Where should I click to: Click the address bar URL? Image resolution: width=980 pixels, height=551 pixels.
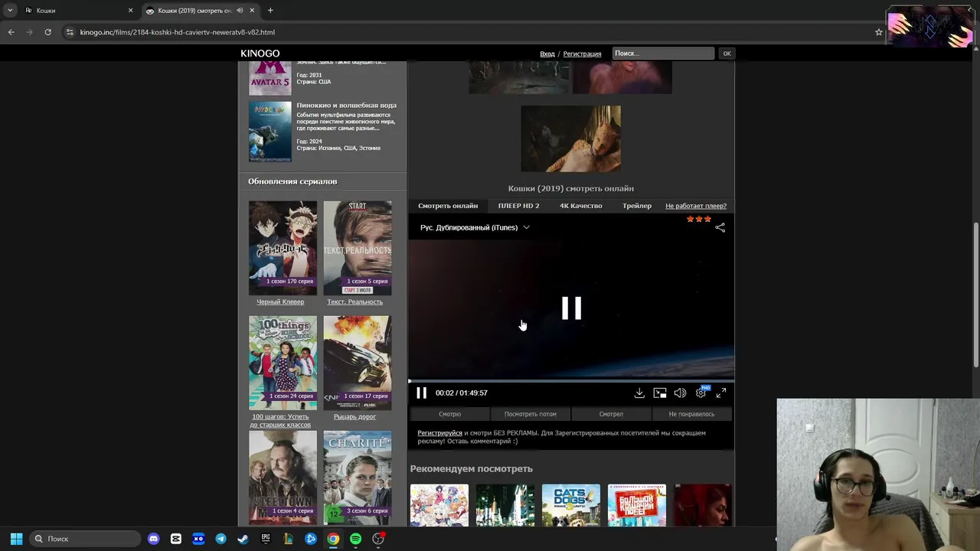coord(177,32)
